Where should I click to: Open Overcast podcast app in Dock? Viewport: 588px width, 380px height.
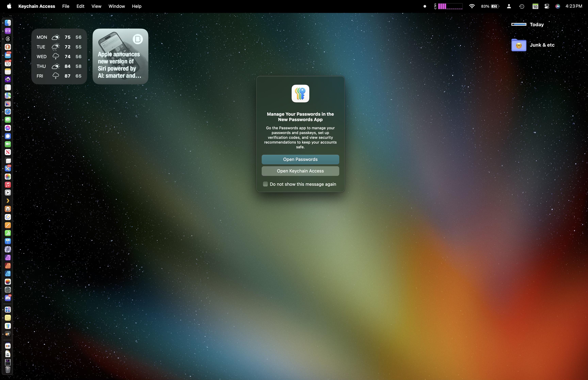[8, 209]
